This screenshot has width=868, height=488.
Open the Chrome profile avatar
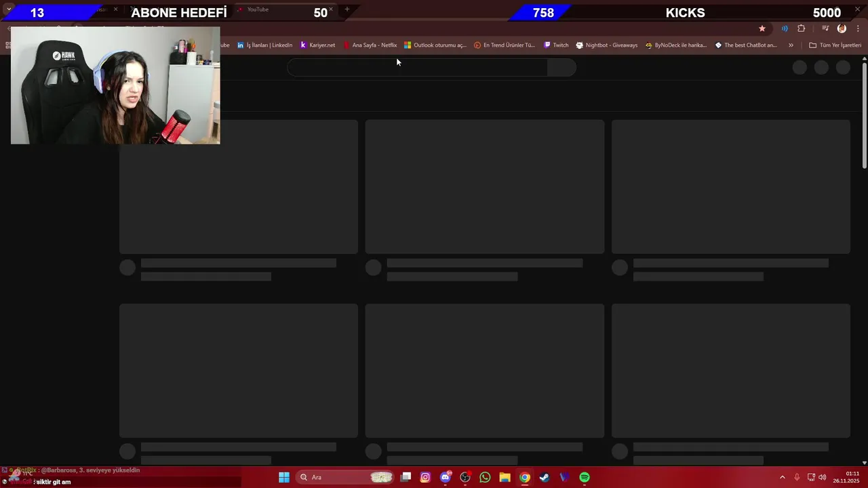(x=842, y=28)
